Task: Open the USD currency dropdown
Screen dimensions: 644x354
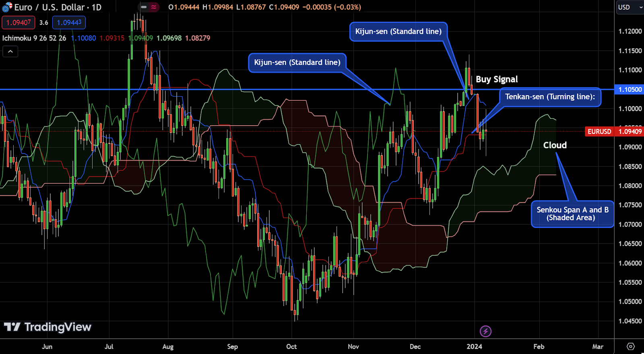Action: pyautogui.click(x=630, y=7)
